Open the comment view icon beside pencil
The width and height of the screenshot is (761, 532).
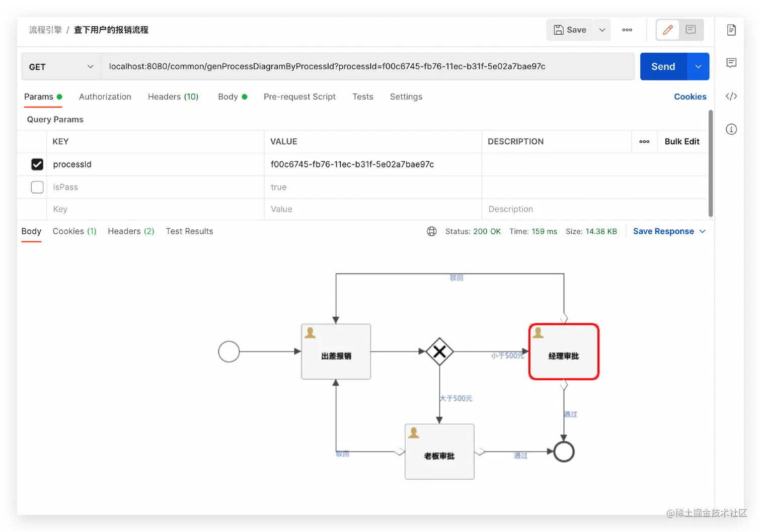(691, 30)
